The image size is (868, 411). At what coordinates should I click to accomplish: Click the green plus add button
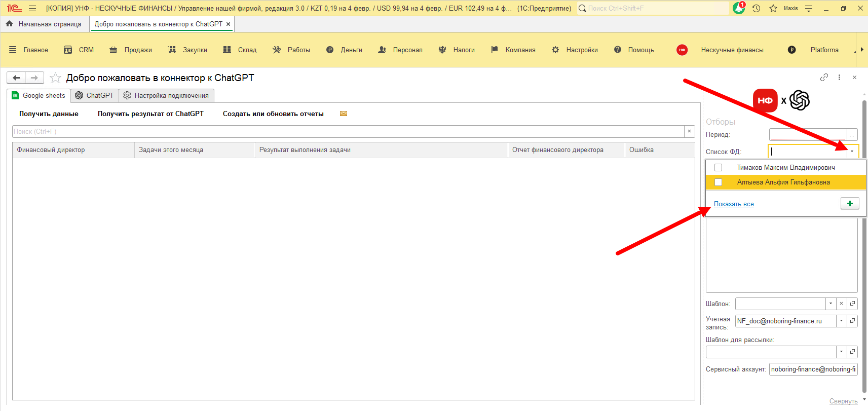pos(850,204)
